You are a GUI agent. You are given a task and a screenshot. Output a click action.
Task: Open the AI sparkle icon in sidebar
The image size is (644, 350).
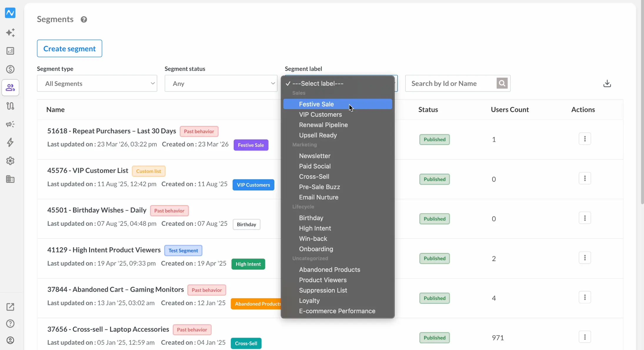point(10,32)
